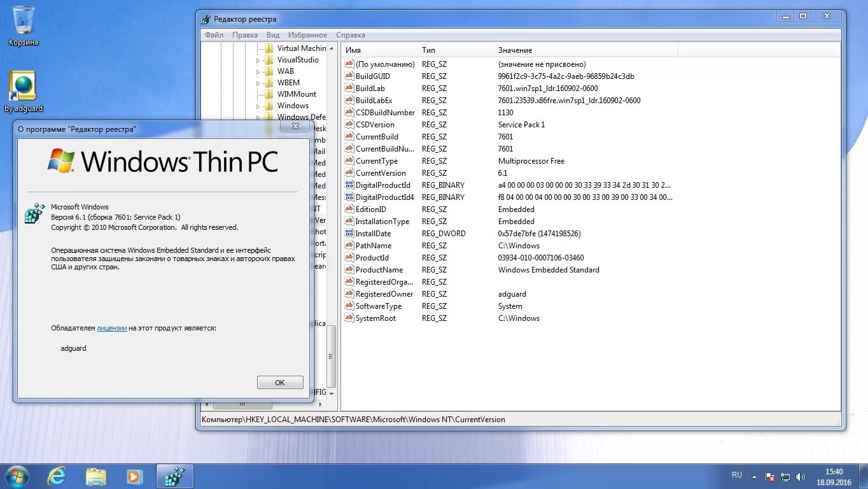The width and height of the screenshot is (868, 489).
Task: Open the Справка menu
Action: click(x=351, y=35)
